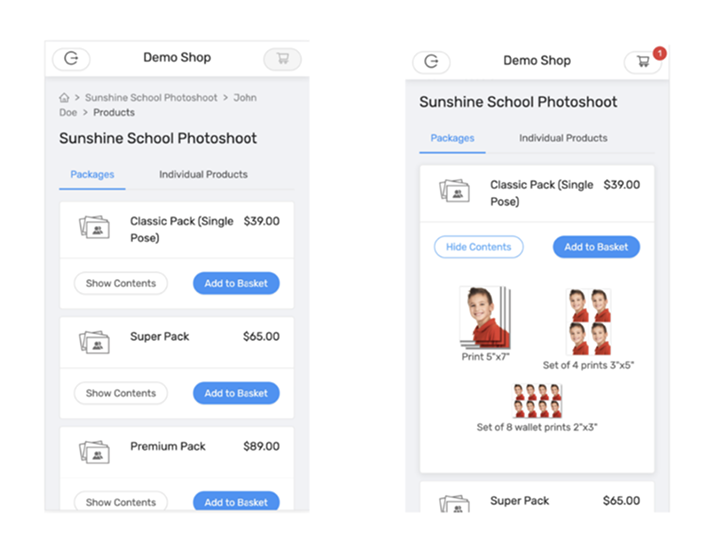Image resolution: width=717 pixels, height=559 pixels.
Task: Add Classic Pack to basket in right screen
Action: coord(596,247)
